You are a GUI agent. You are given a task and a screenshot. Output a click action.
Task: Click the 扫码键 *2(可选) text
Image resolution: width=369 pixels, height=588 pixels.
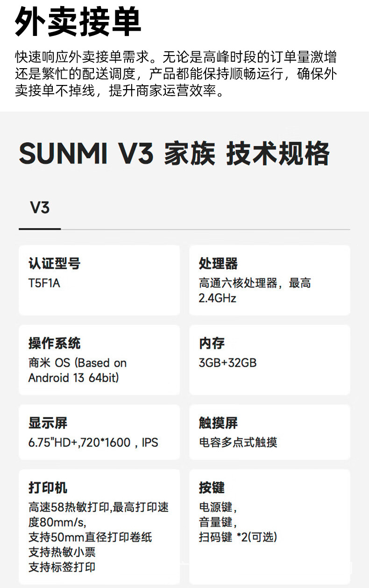(x=238, y=537)
